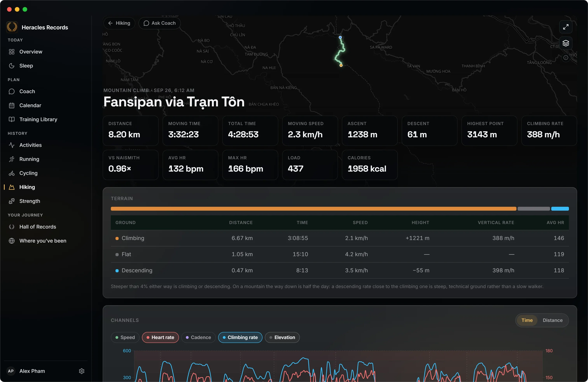Toggle the Climbing rate channel chip
Image resolution: width=588 pixels, height=382 pixels.
pos(240,337)
